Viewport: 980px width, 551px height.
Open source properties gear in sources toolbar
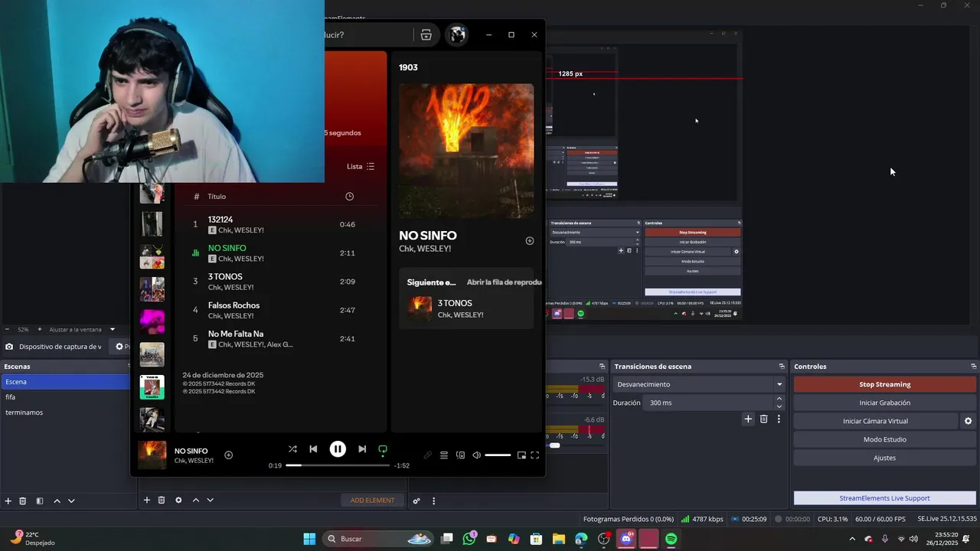click(178, 500)
